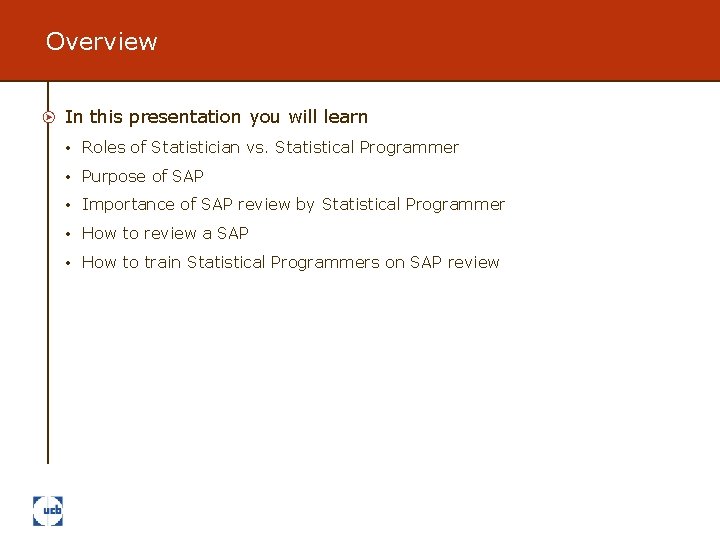Click the "How to review a SAP" bullet

click(165, 234)
